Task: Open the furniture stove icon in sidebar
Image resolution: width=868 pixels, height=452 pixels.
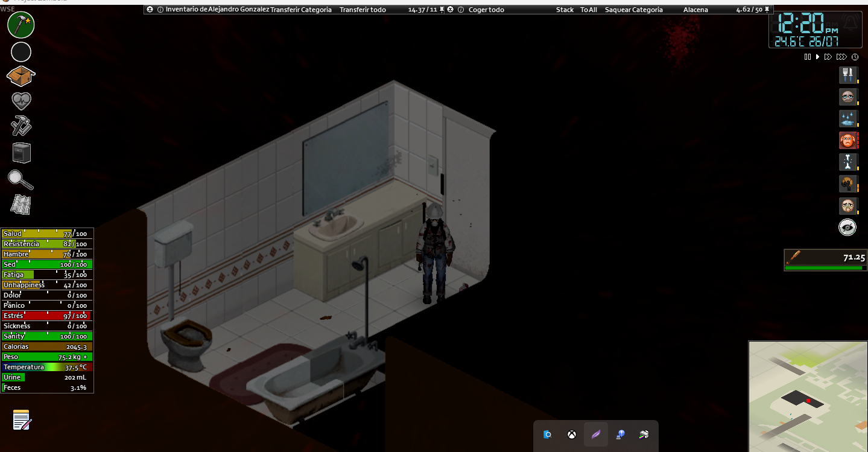Action: [21, 153]
